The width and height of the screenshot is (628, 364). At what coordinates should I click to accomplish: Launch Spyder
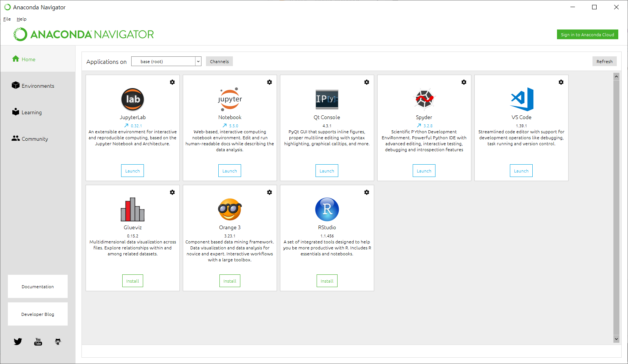tap(424, 171)
